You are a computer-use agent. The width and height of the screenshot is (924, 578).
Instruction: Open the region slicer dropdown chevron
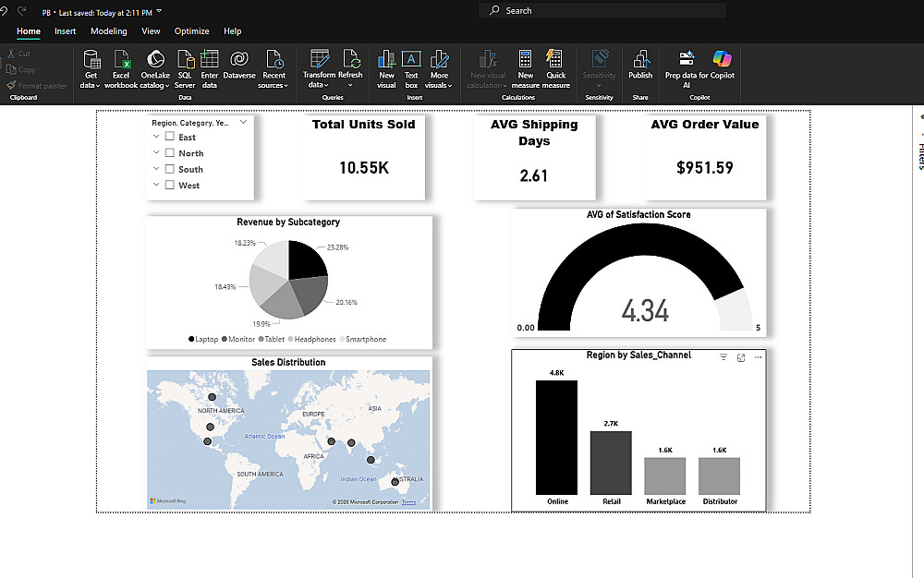(x=243, y=122)
